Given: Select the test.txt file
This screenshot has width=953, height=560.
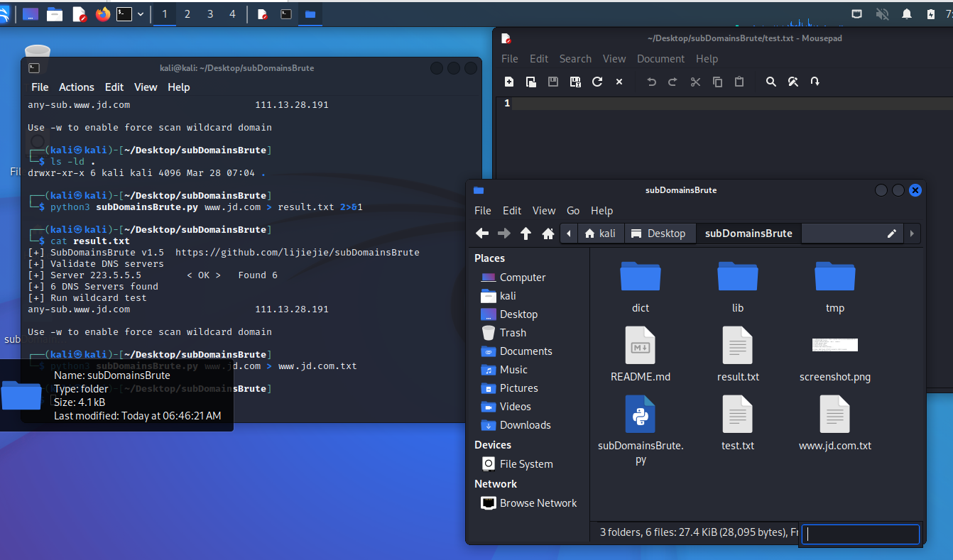Looking at the screenshot, I should pos(738,414).
